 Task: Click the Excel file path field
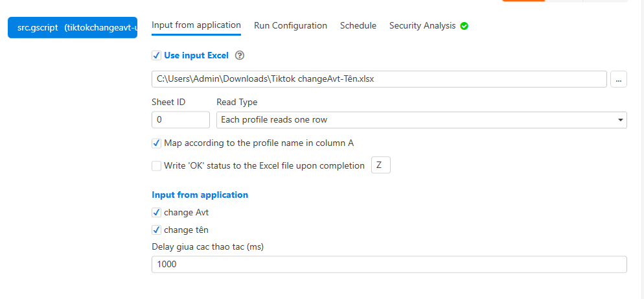379,79
